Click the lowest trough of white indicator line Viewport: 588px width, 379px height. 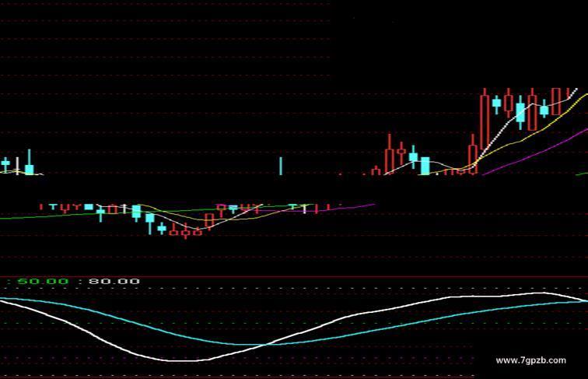(184, 360)
